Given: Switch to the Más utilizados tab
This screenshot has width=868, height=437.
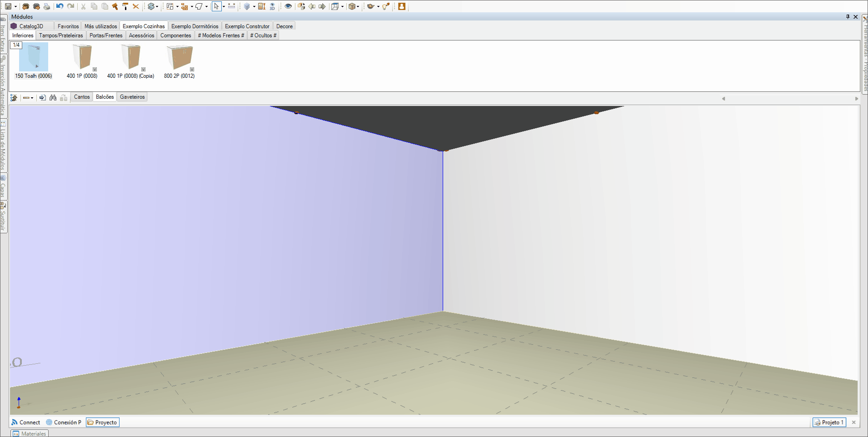Looking at the screenshot, I should tap(101, 26).
